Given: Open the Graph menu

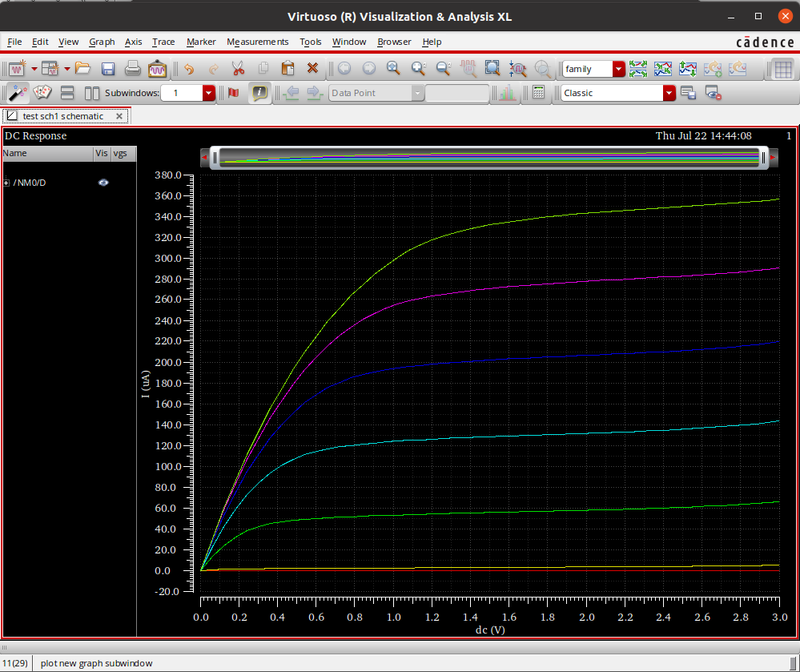Looking at the screenshot, I should (x=102, y=42).
